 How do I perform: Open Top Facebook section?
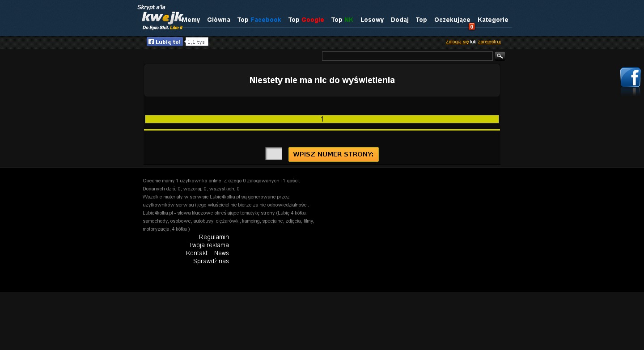pyautogui.click(x=259, y=20)
